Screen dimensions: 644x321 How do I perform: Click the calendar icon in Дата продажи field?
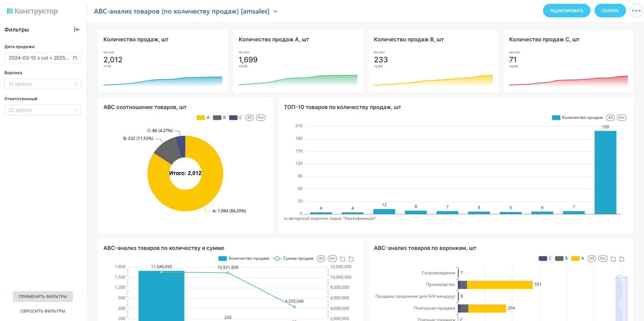pyautogui.click(x=75, y=58)
